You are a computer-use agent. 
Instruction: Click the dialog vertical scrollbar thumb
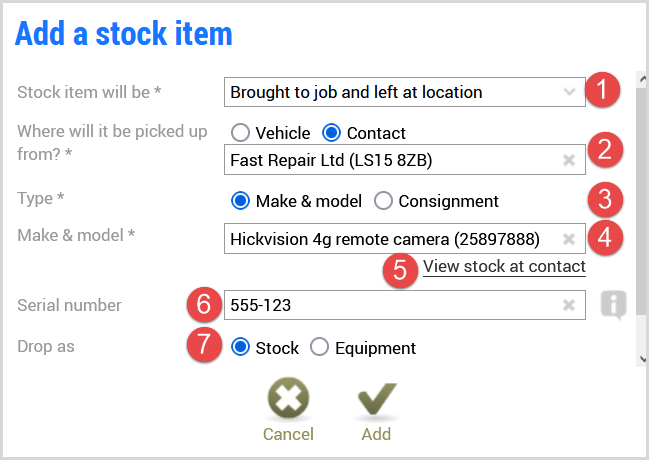pyautogui.click(x=642, y=201)
